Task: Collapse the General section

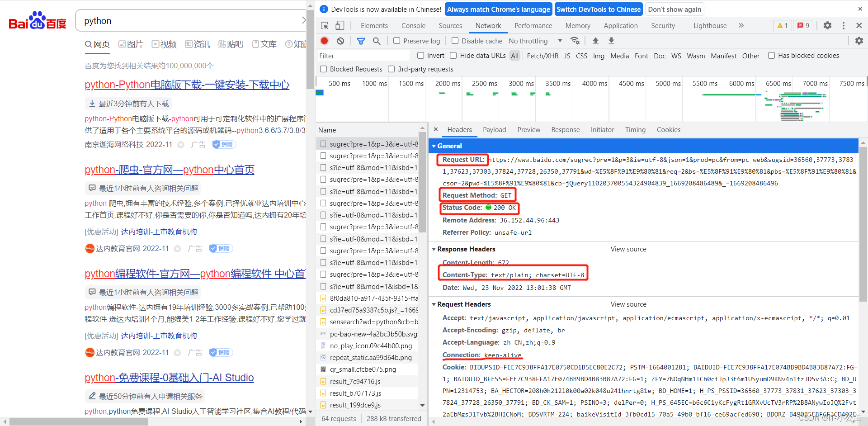Action: point(434,146)
